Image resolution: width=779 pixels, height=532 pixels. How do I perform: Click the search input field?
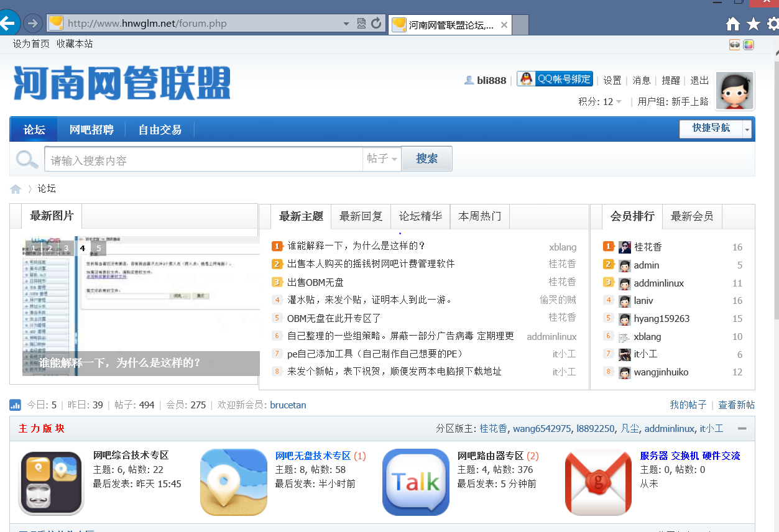203,160
